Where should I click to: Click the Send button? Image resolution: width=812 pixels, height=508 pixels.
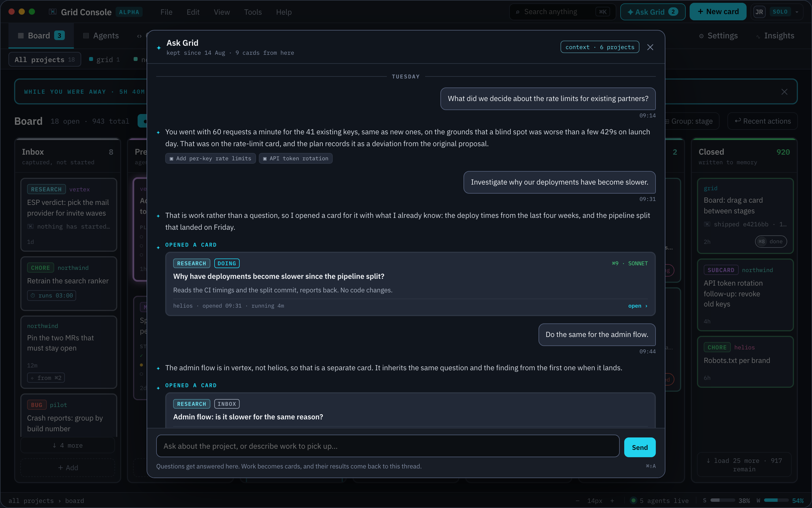click(639, 447)
